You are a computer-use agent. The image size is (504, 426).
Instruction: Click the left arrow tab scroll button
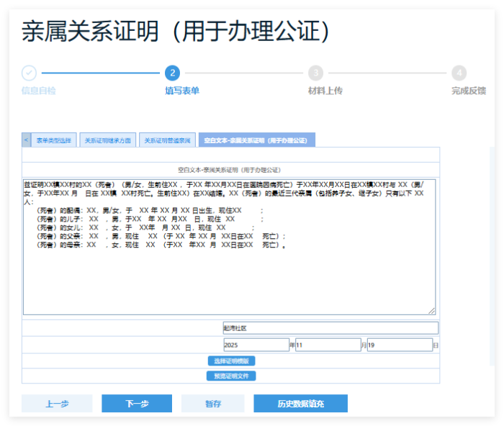tap(27, 140)
